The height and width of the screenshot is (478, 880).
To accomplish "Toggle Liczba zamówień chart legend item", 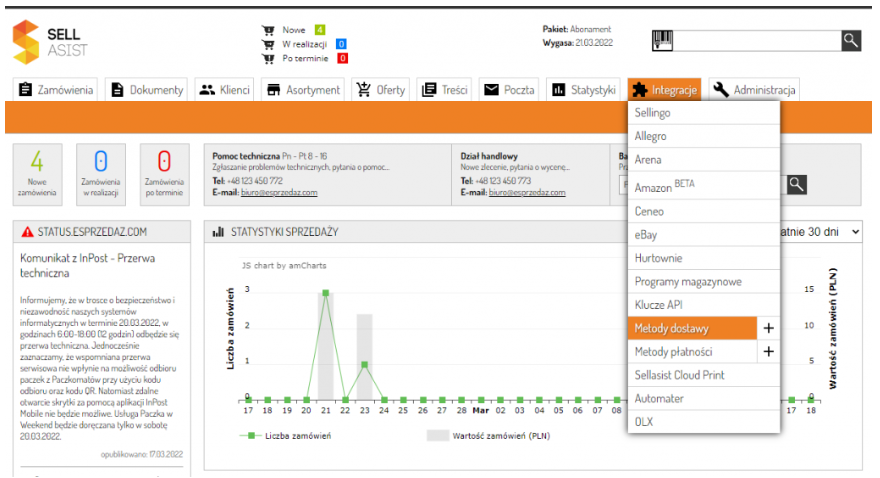I will [290, 435].
